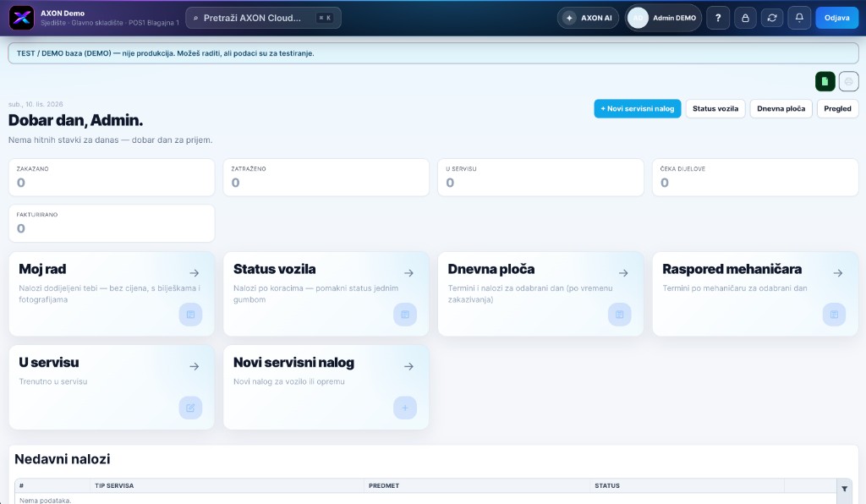This screenshot has width=866, height=504.
Task: Click the Pregled button
Action: click(x=837, y=109)
